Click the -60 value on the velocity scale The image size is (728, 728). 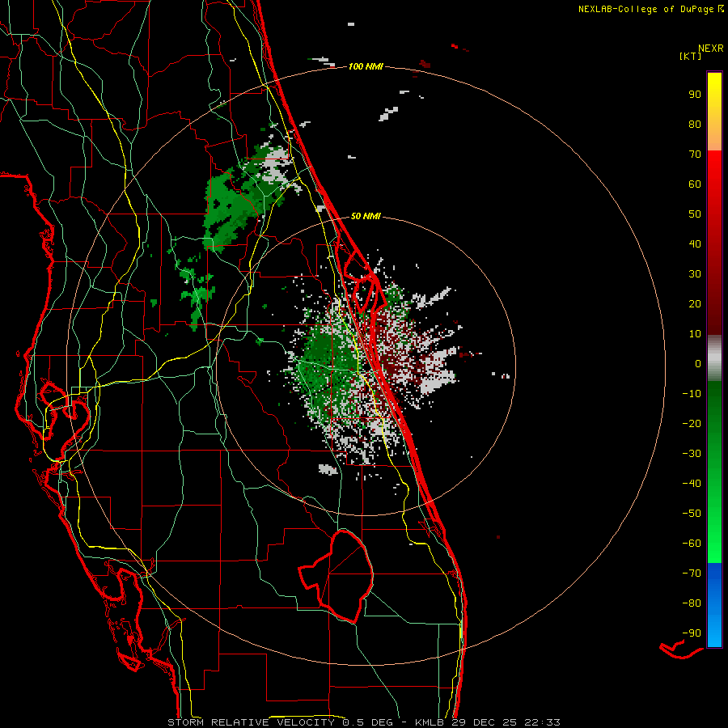coord(692,544)
